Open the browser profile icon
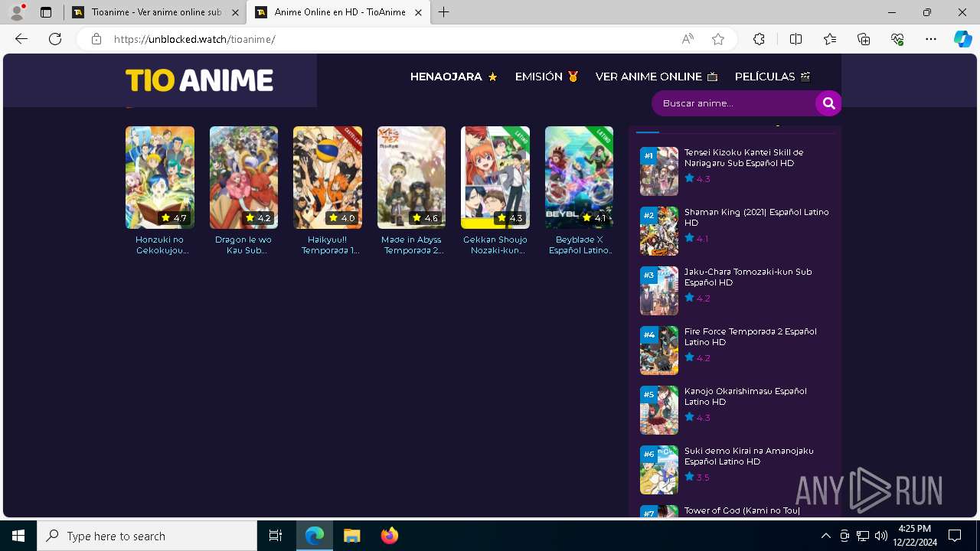 [17, 12]
